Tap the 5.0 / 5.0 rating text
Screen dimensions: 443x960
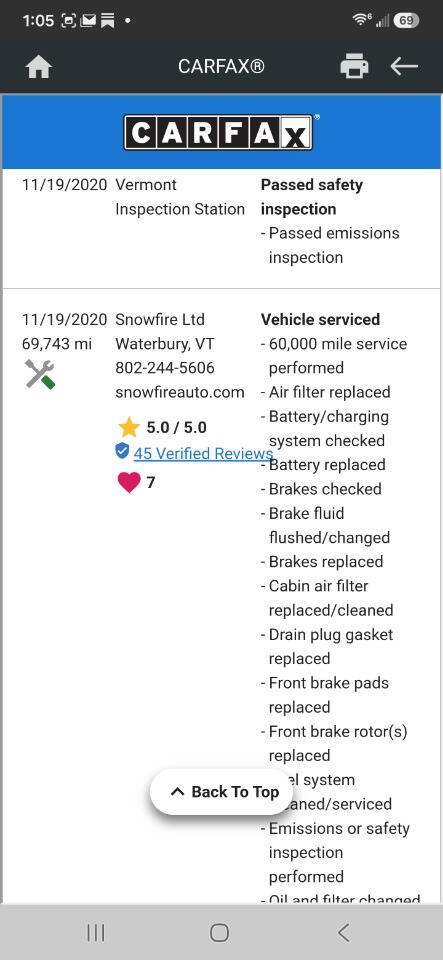point(176,427)
